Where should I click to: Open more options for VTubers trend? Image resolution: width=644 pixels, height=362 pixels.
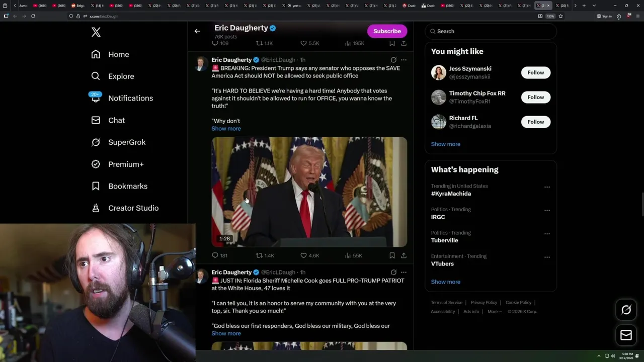[547, 257]
